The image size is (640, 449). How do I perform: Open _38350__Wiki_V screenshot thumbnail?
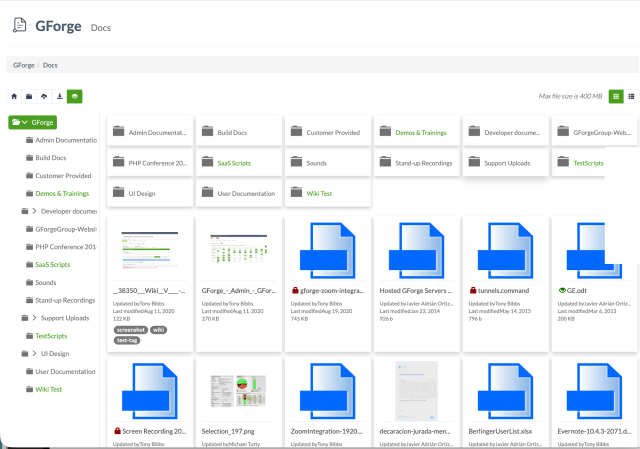coord(150,250)
